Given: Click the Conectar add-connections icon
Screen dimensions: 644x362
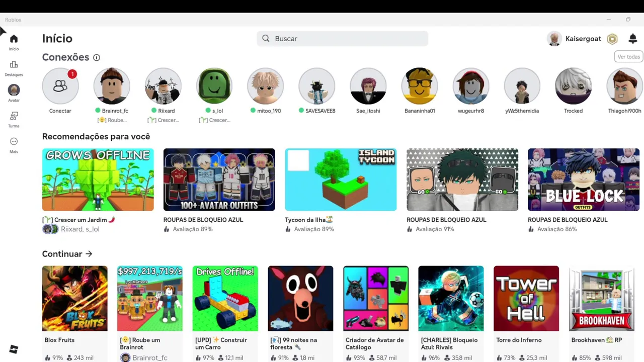Looking at the screenshot, I should 60,86.
